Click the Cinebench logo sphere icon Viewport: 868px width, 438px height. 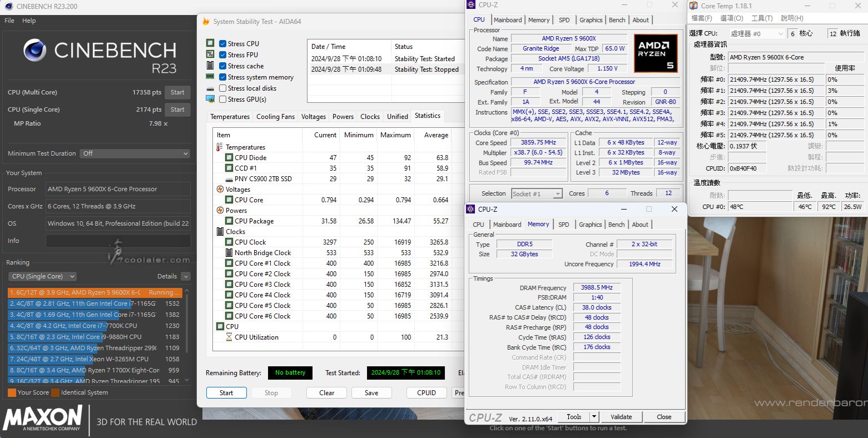point(34,51)
